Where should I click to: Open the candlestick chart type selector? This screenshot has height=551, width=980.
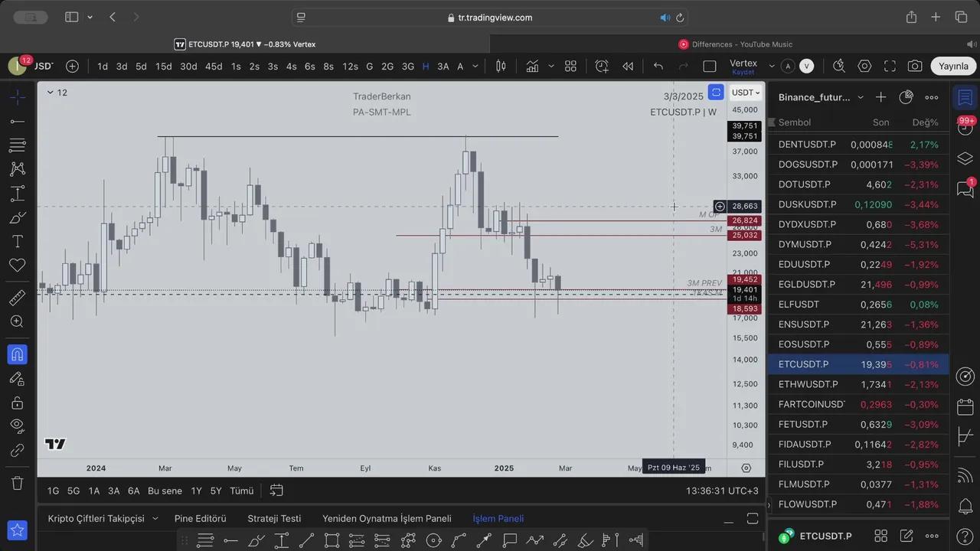click(501, 67)
